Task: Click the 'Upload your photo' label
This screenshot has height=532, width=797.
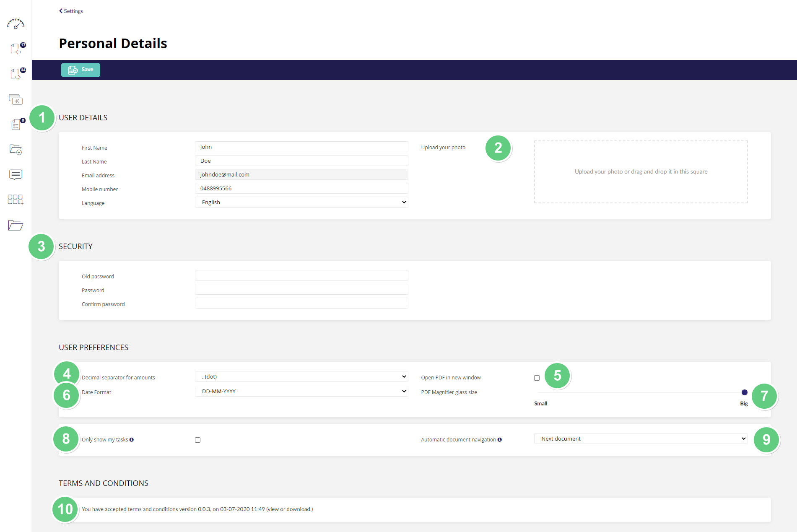Action: [443, 148]
